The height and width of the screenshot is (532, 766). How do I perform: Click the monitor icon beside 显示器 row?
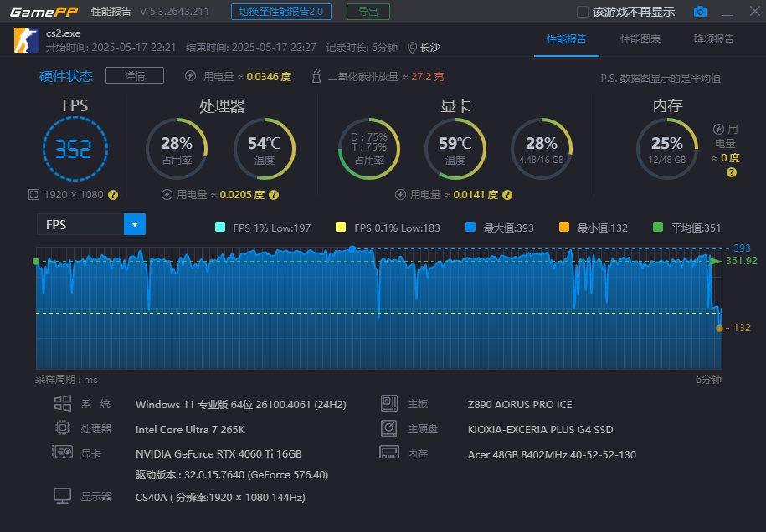tap(63, 496)
